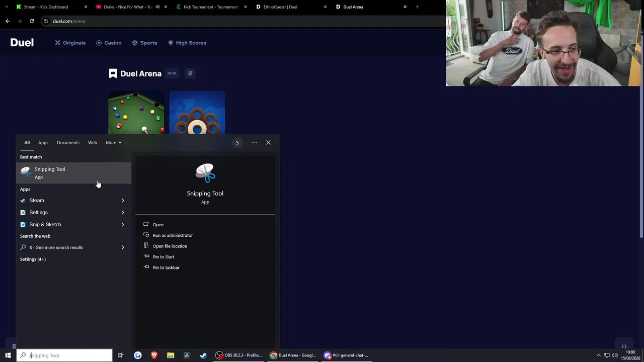
Task: Go to Duel home via logo
Action: [x=22, y=43]
